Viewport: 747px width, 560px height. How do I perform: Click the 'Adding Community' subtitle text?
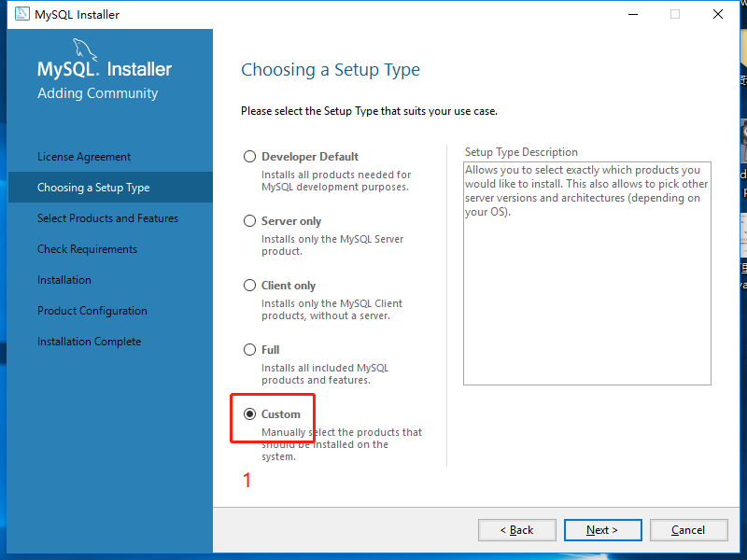(x=98, y=93)
